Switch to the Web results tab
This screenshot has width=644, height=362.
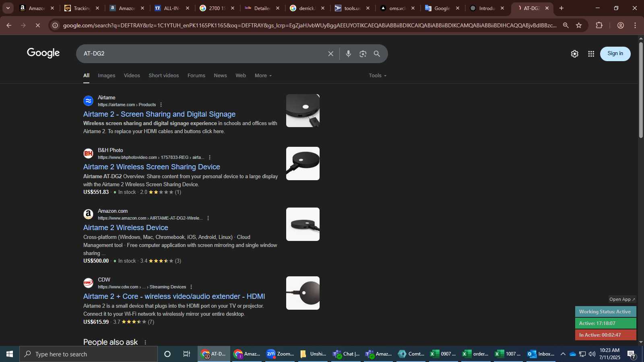[x=241, y=76]
